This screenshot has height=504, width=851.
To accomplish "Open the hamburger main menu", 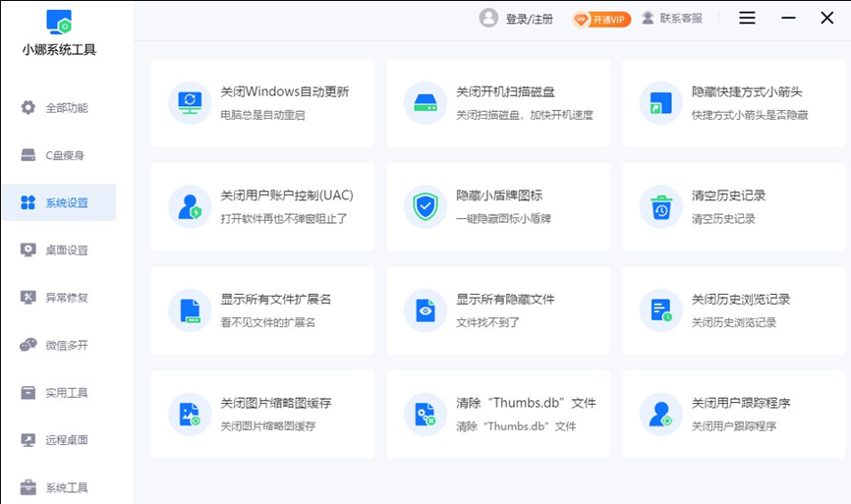I will point(747,18).
